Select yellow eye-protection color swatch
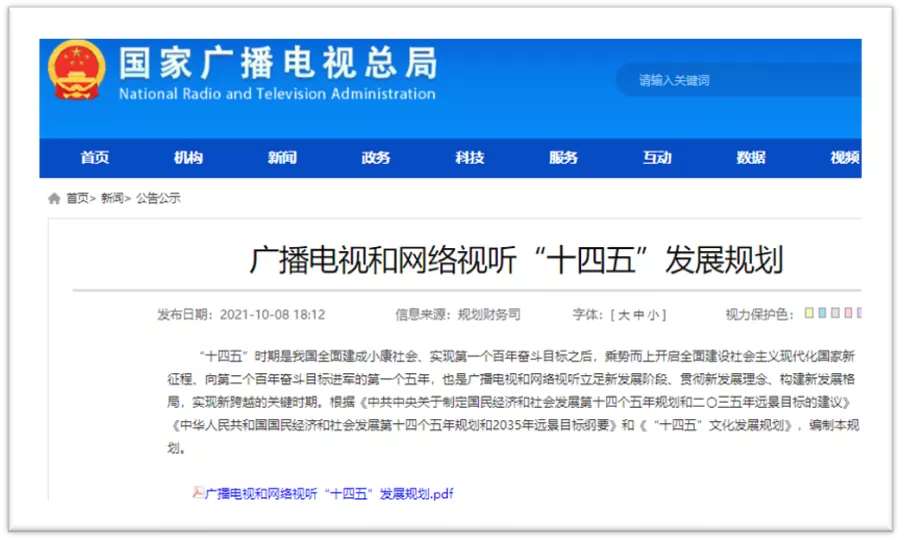Screen dimensions: 902x540 tap(809, 313)
